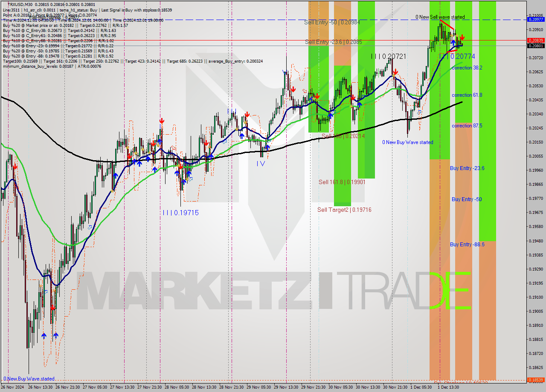Click the '29 Nov 21:30' time axis label
The image size is (546, 392).
click(314, 387)
